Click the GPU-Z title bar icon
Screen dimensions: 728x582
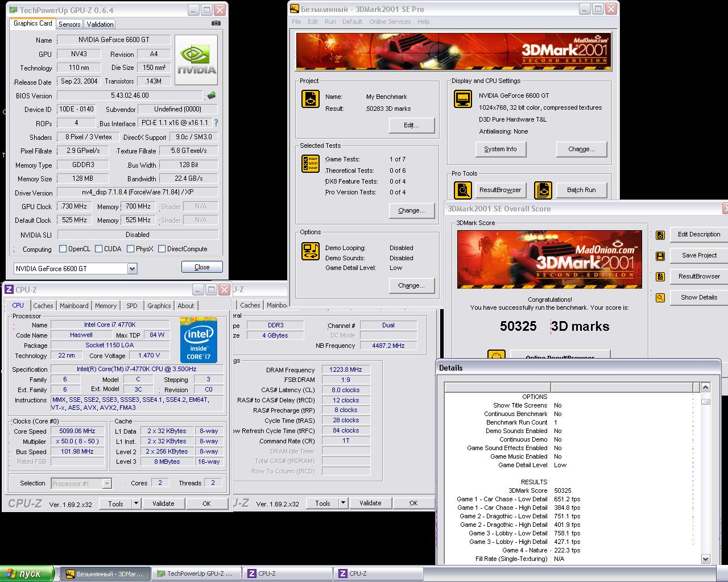pos(14,10)
